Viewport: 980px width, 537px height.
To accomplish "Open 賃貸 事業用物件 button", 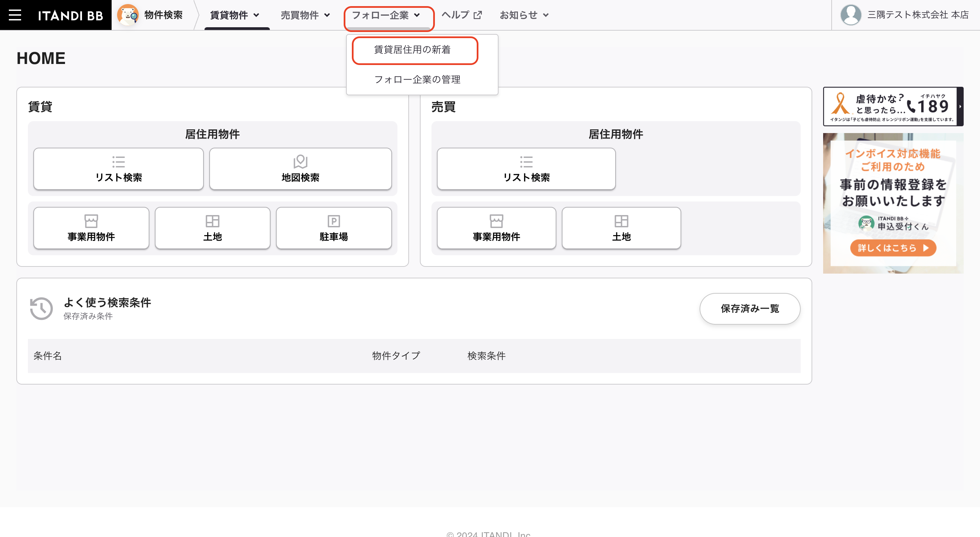I will pos(91,228).
